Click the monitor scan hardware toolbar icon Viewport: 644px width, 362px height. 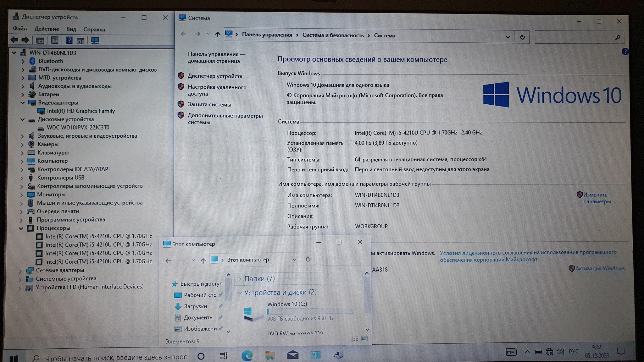[x=95, y=40]
